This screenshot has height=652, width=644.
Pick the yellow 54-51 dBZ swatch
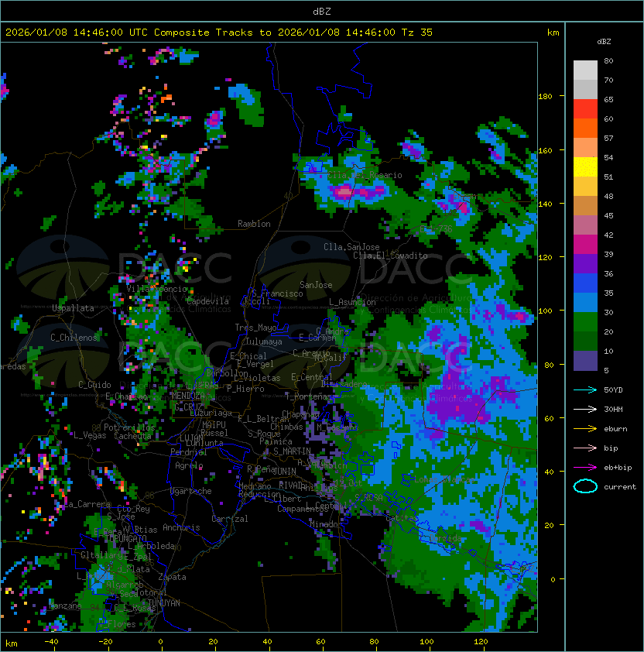pos(585,167)
